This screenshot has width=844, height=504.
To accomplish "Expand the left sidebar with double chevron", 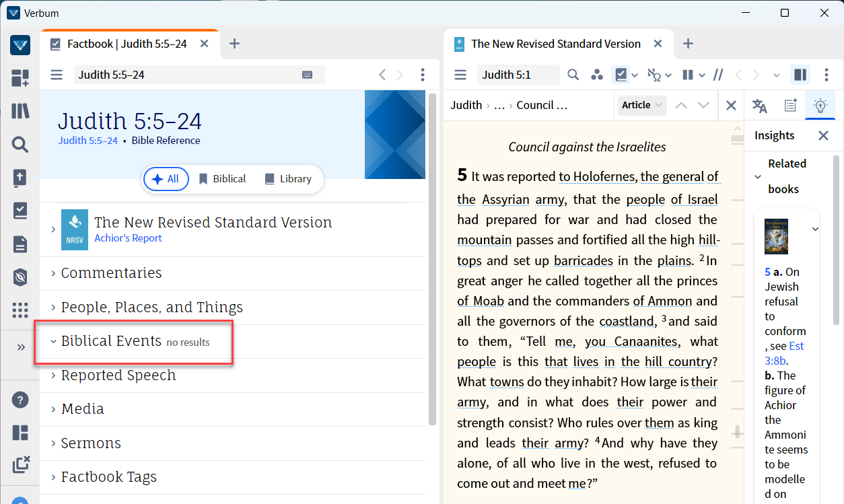I will pyautogui.click(x=20, y=347).
